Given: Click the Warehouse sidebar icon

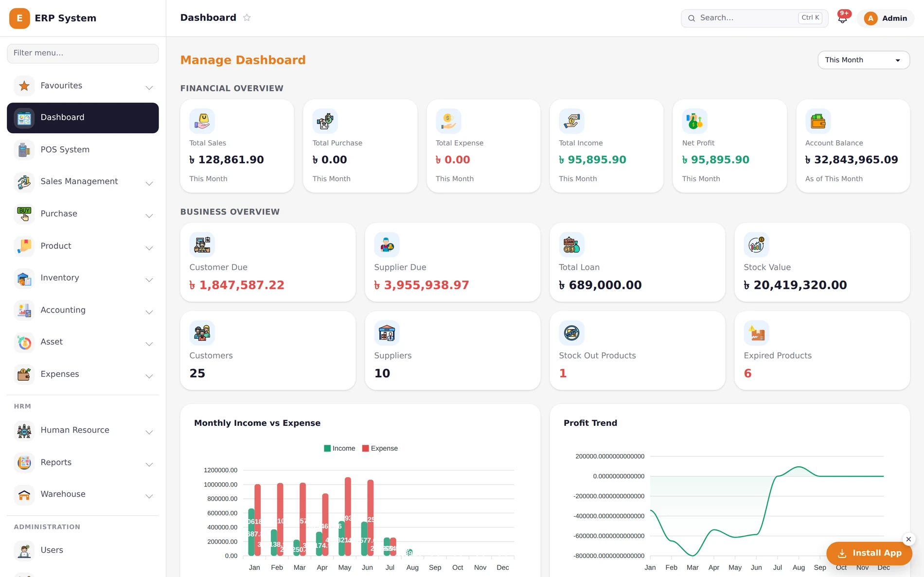Looking at the screenshot, I should [x=24, y=494].
